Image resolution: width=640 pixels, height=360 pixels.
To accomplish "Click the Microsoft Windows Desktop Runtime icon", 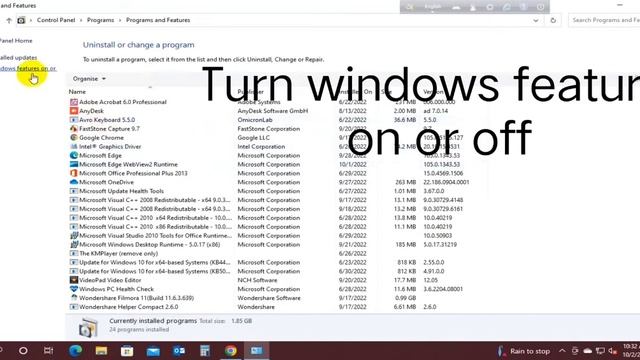I will (73, 244).
